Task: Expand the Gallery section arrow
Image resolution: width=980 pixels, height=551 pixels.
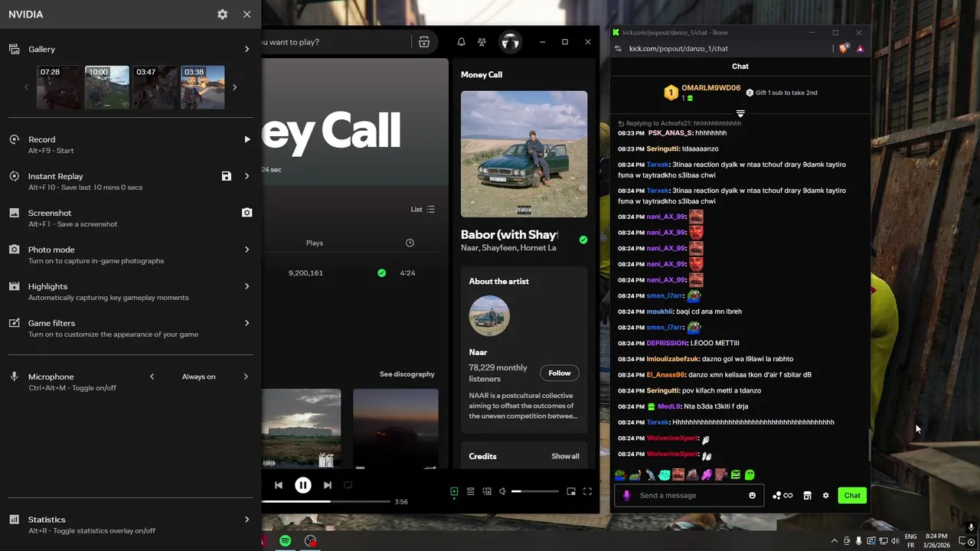Action: click(x=247, y=49)
